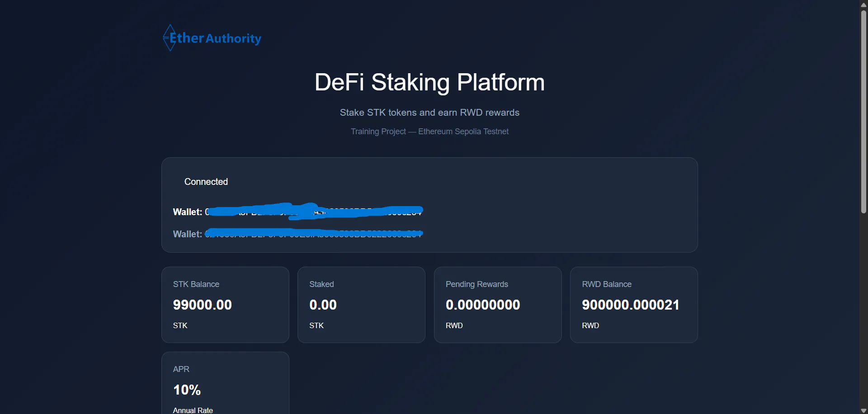Click the 10% annual rate value
This screenshot has height=414, width=868.
coord(187,390)
